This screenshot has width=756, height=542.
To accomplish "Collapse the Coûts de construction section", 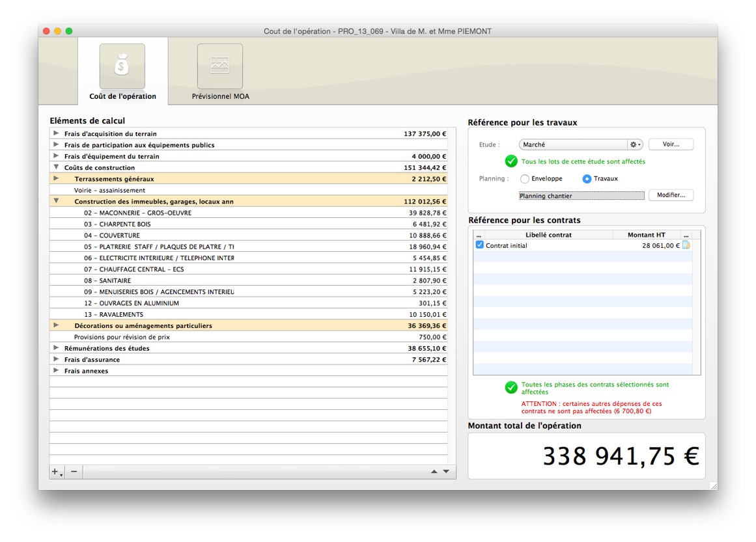I will (x=56, y=167).
